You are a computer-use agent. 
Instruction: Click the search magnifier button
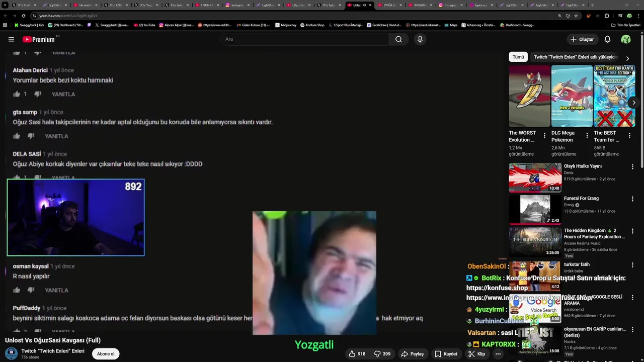click(x=398, y=39)
